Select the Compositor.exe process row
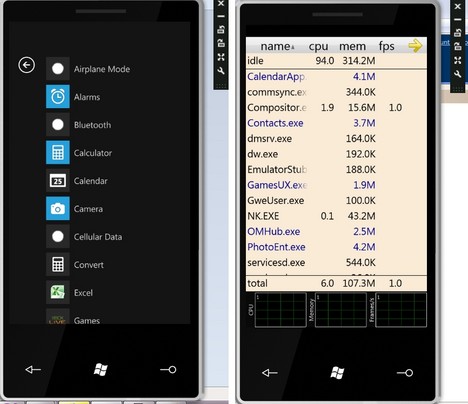This screenshot has width=468, height=404. coord(336,108)
